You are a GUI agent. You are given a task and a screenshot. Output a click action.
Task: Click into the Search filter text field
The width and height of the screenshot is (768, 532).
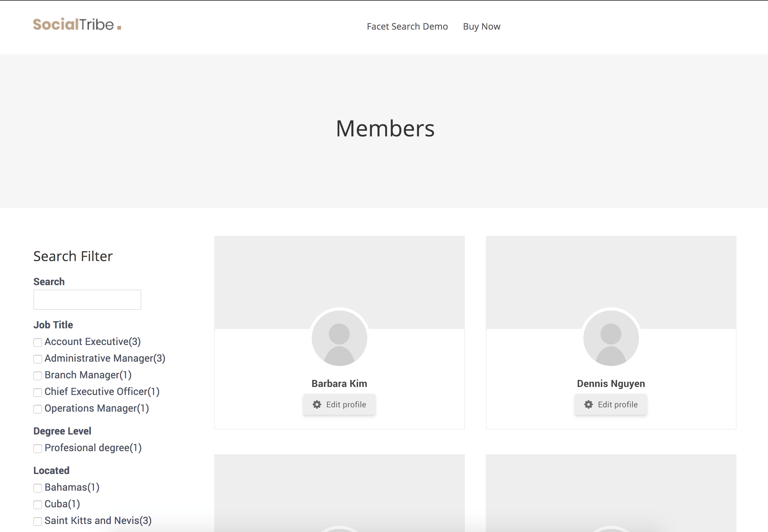(x=87, y=299)
